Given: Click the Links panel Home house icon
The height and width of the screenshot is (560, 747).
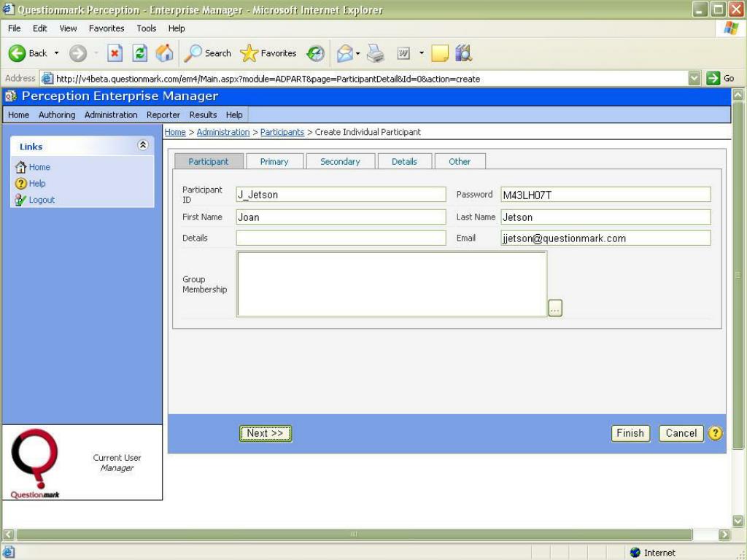Looking at the screenshot, I should click(x=20, y=167).
